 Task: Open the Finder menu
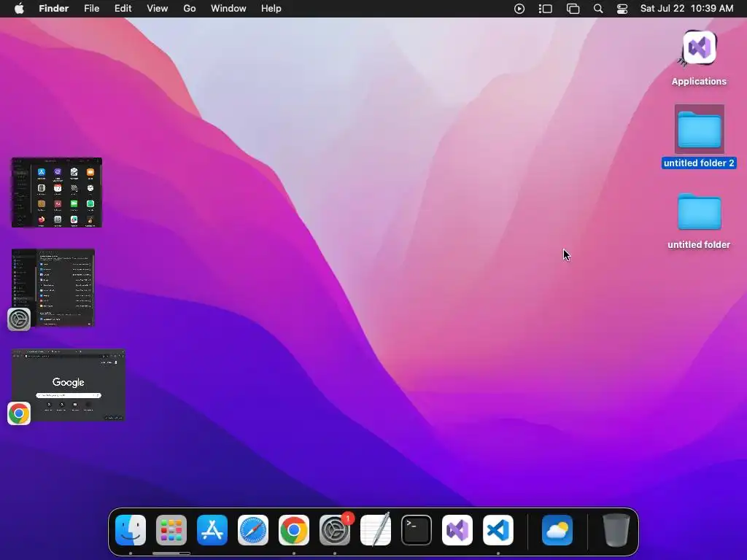pos(54,9)
